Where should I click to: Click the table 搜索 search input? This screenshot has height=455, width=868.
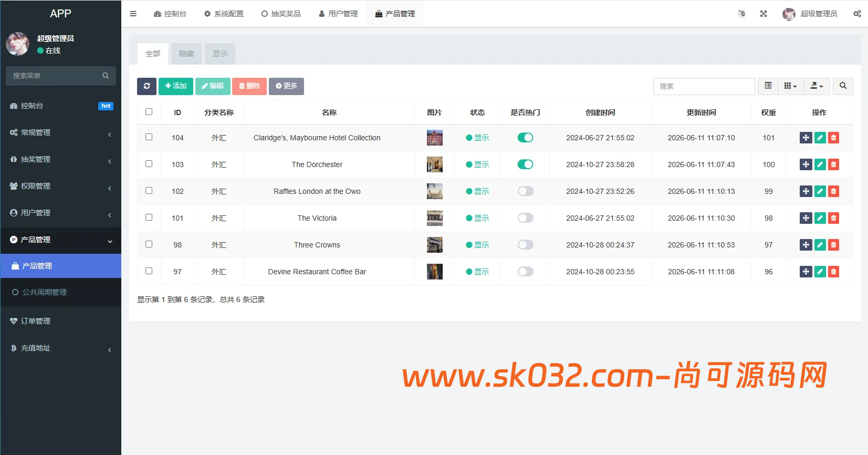704,86
